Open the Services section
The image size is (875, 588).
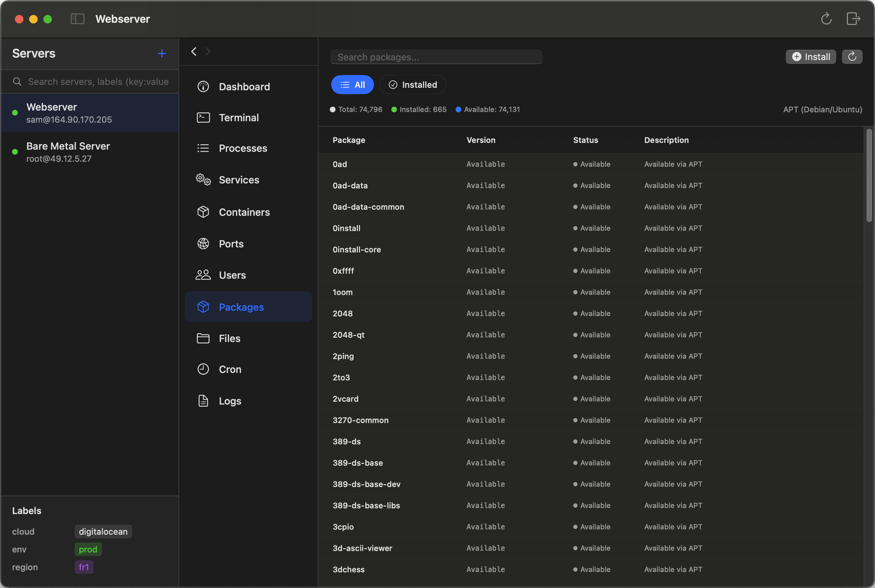(x=248, y=180)
